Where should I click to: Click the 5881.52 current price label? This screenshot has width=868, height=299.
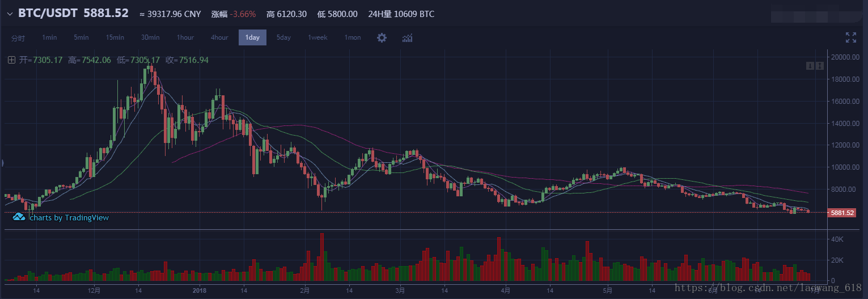click(842, 213)
